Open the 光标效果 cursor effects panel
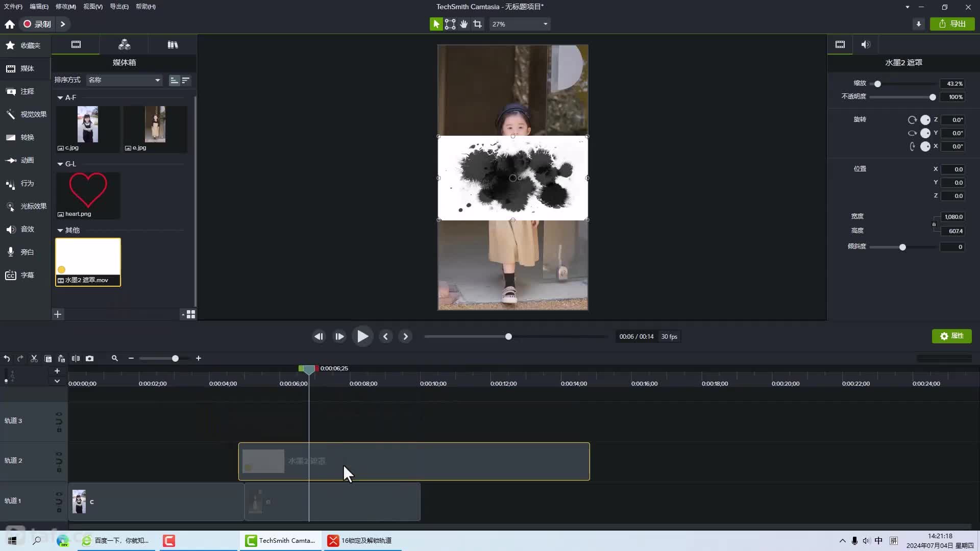 pos(26,206)
